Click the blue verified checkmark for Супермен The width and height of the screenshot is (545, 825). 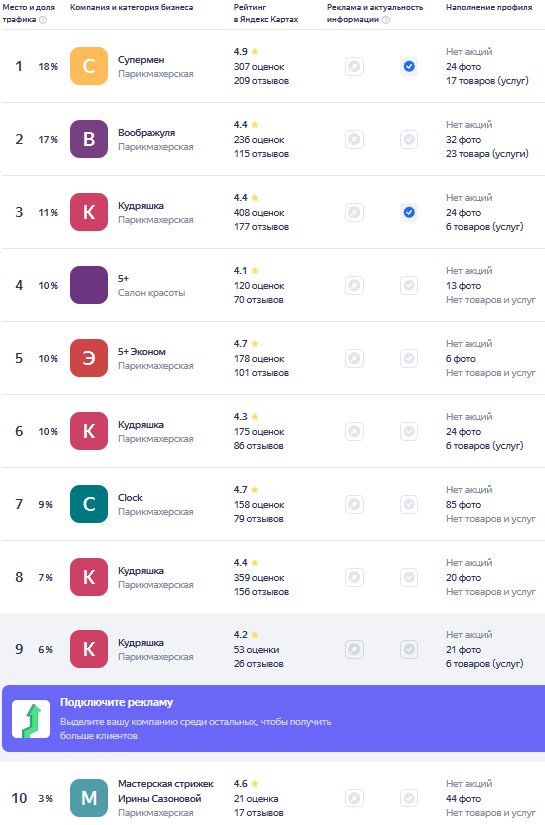tap(409, 66)
